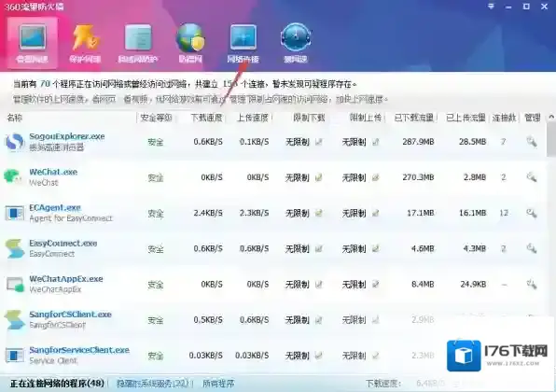The image size is (556, 392).
Task: Open manage tools for WeChat.exe
Action: click(x=531, y=177)
